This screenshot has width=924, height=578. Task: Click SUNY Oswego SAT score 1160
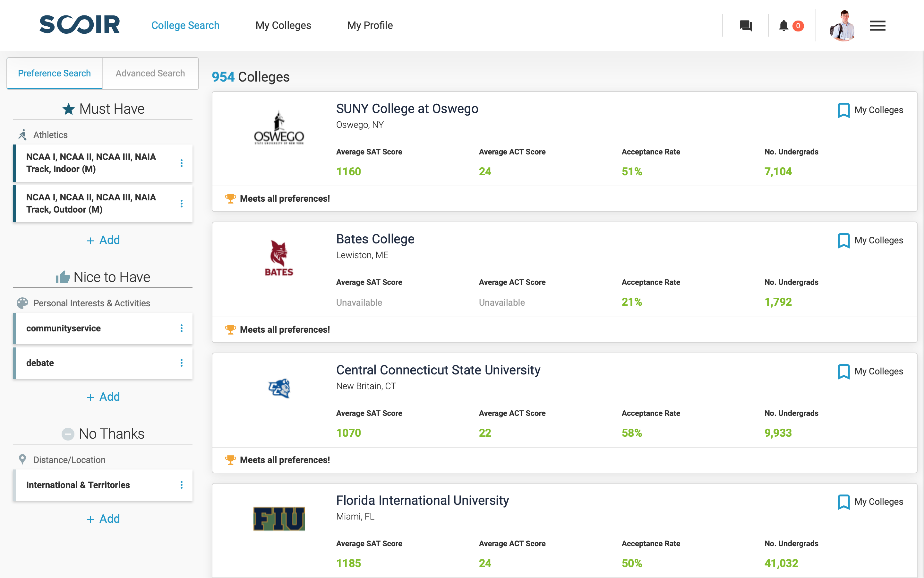click(x=349, y=172)
